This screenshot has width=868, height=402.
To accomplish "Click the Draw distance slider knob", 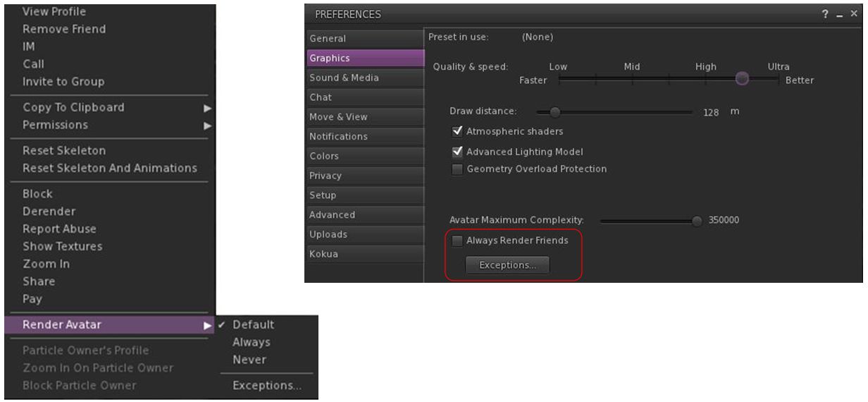I will click(x=554, y=111).
